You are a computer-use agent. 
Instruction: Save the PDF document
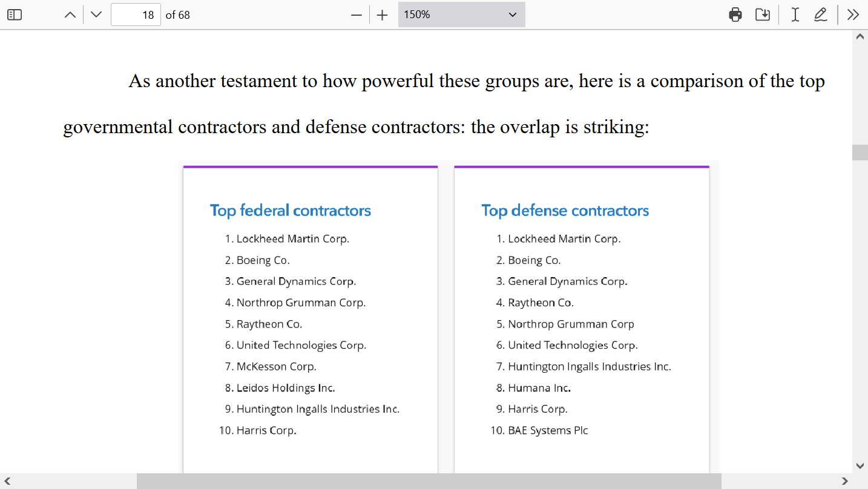(763, 15)
